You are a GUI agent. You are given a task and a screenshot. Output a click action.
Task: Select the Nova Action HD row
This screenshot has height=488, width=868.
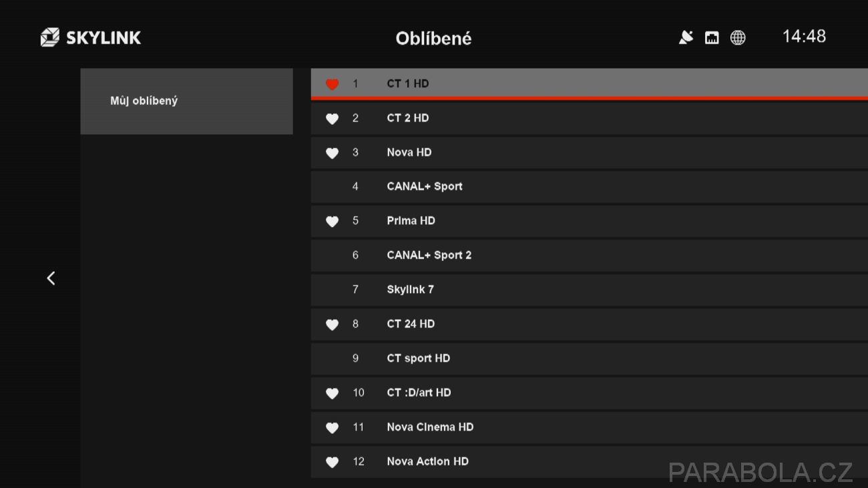pyautogui.click(x=589, y=461)
